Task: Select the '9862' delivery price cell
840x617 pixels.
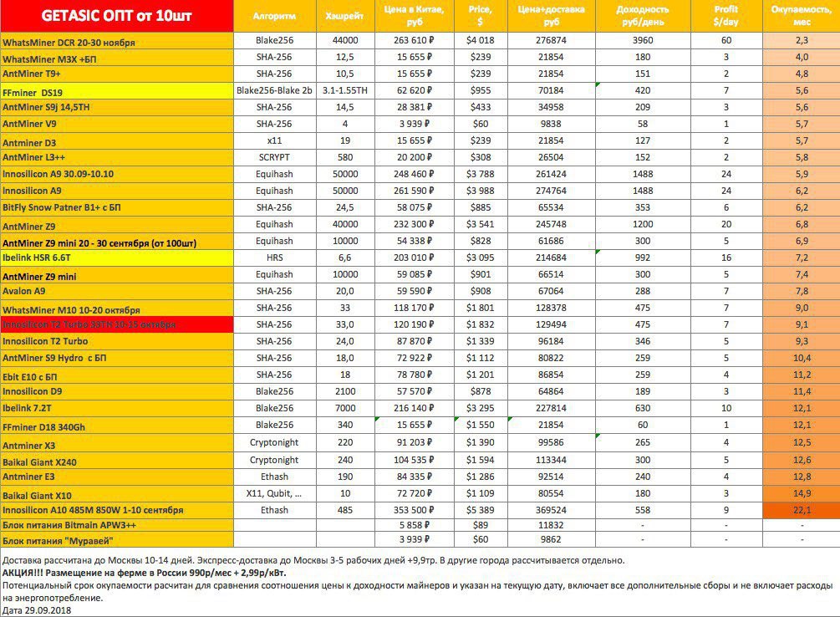Action: pyautogui.click(x=551, y=540)
